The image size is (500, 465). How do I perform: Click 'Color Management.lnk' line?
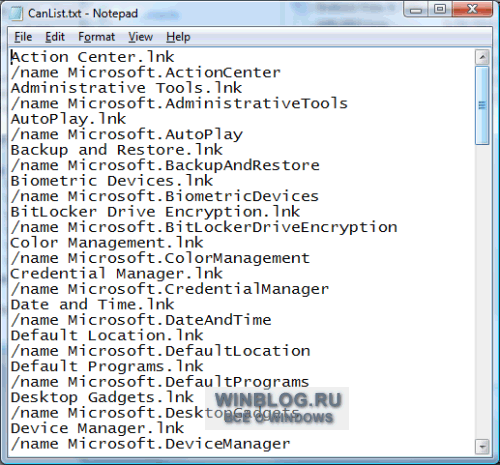click(x=107, y=243)
